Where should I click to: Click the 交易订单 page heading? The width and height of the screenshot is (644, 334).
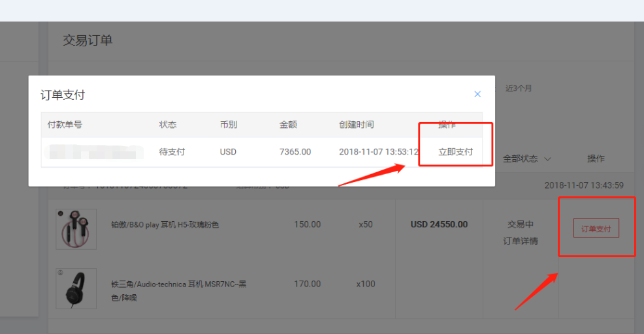pyautogui.click(x=88, y=40)
